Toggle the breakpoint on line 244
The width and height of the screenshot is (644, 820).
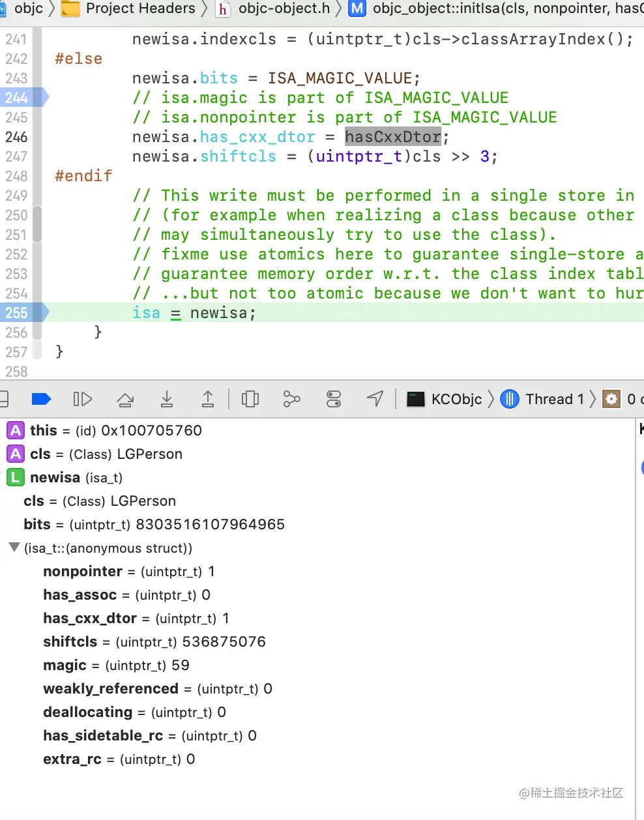point(23,98)
